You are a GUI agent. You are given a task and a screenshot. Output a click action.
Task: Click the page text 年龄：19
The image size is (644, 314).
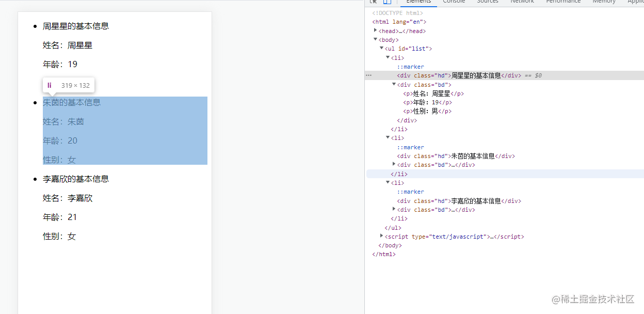[x=60, y=64]
